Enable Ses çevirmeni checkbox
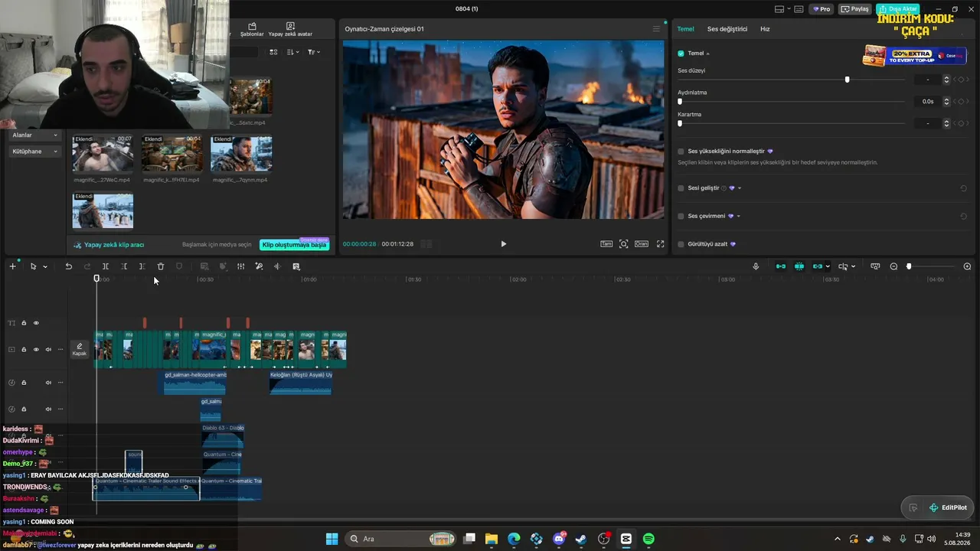This screenshot has height=551, width=980. 681,217
